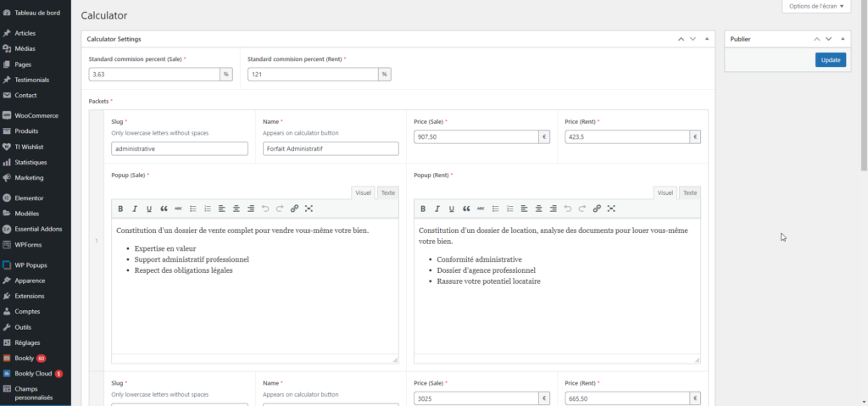Center text in Popup (Sale) editor
The image size is (868, 406).
tap(236, 209)
